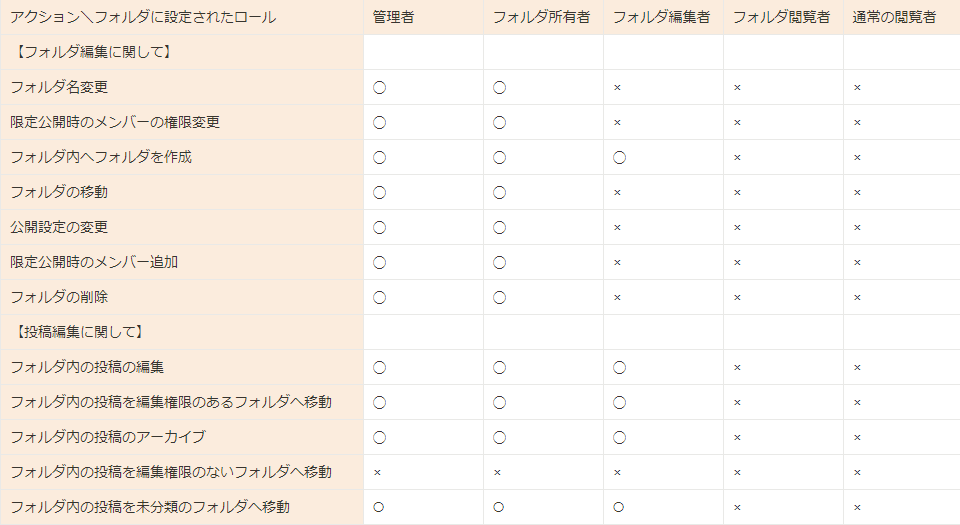Select the 公開設定の変更 row label
This screenshot has width=960, height=525.
[x=59, y=227]
